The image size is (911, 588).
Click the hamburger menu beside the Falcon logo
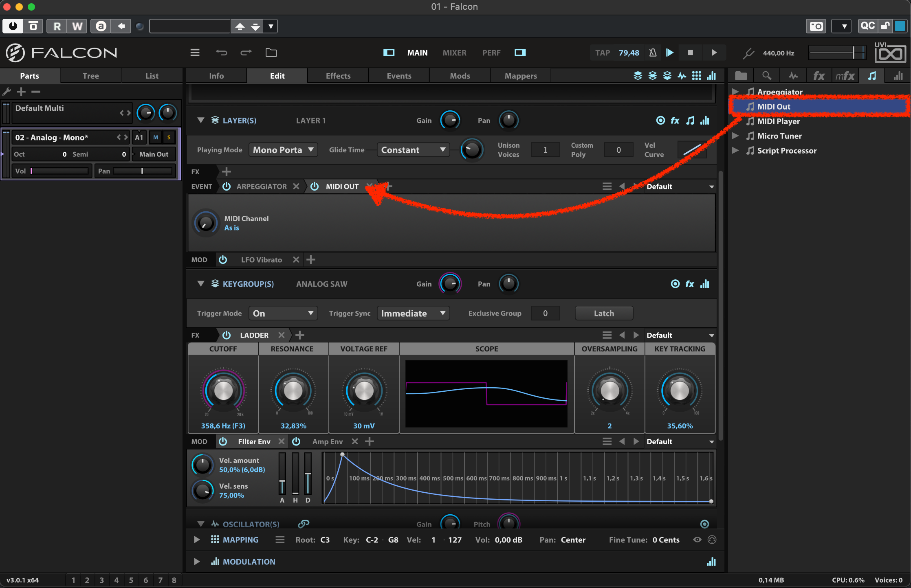[x=195, y=53]
